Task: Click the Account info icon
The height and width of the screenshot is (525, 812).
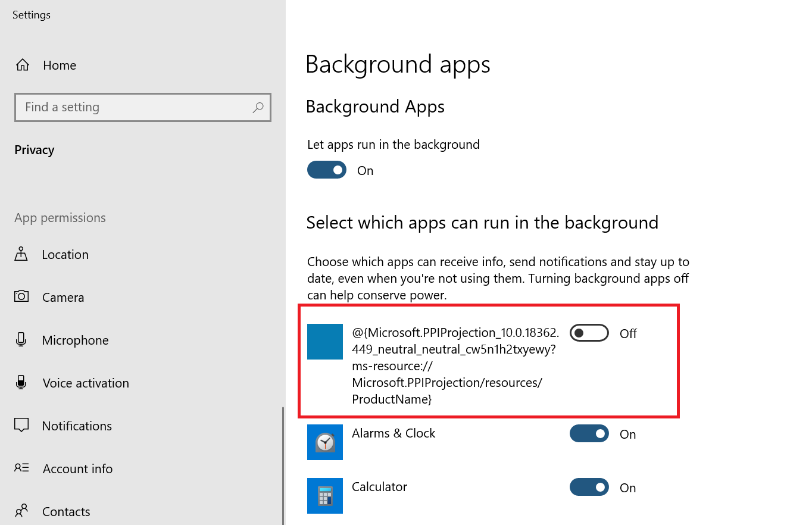Action: pyautogui.click(x=21, y=468)
